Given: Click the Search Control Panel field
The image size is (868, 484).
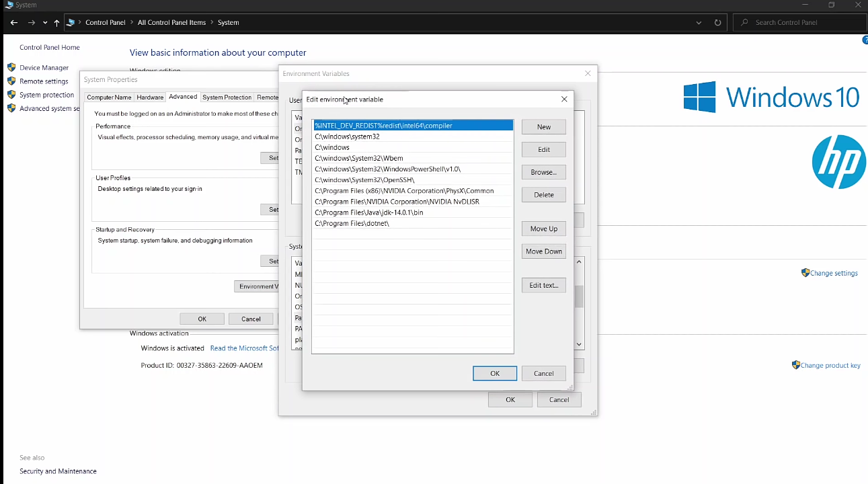Looking at the screenshot, I should [x=800, y=23].
